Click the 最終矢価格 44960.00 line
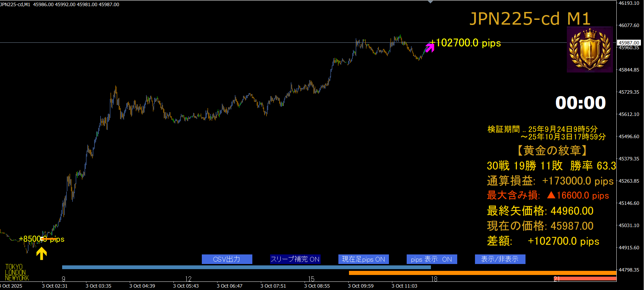The width and height of the screenshot is (644, 290). 540,211
